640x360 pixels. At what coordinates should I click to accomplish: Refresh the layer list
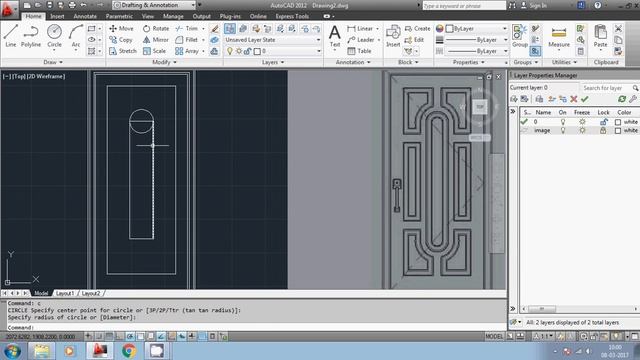click(x=622, y=99)
